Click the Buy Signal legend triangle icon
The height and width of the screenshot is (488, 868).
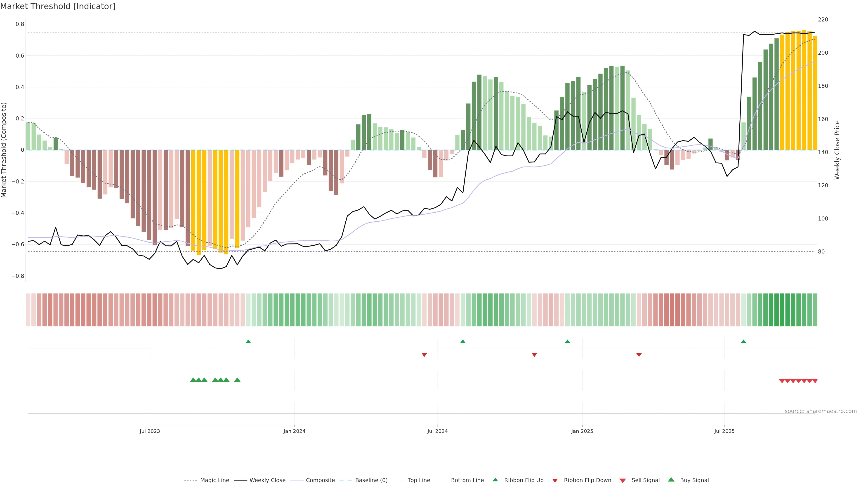[671, 480]
